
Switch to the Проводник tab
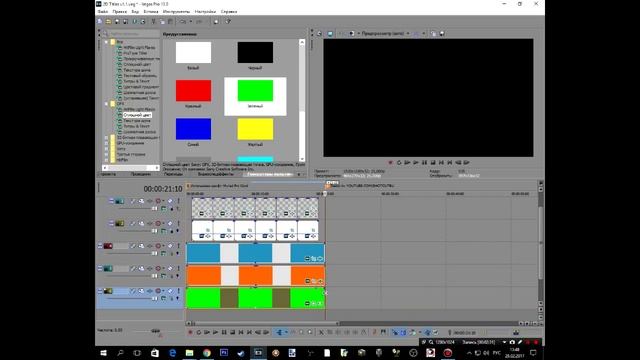(140, 174)
